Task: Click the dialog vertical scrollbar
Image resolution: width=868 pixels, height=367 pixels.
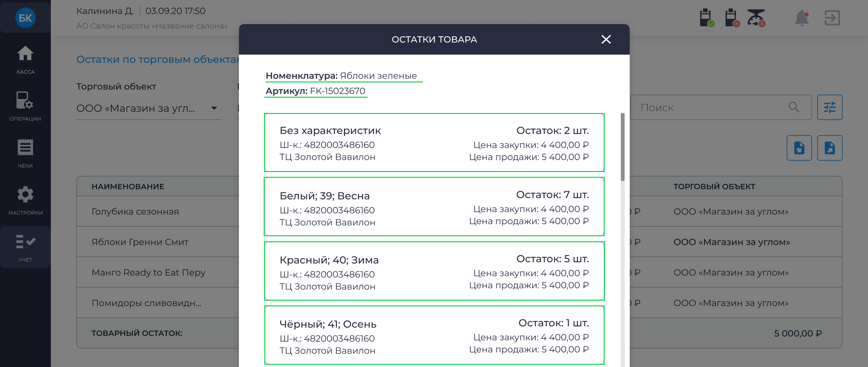Action: point(622,147)
